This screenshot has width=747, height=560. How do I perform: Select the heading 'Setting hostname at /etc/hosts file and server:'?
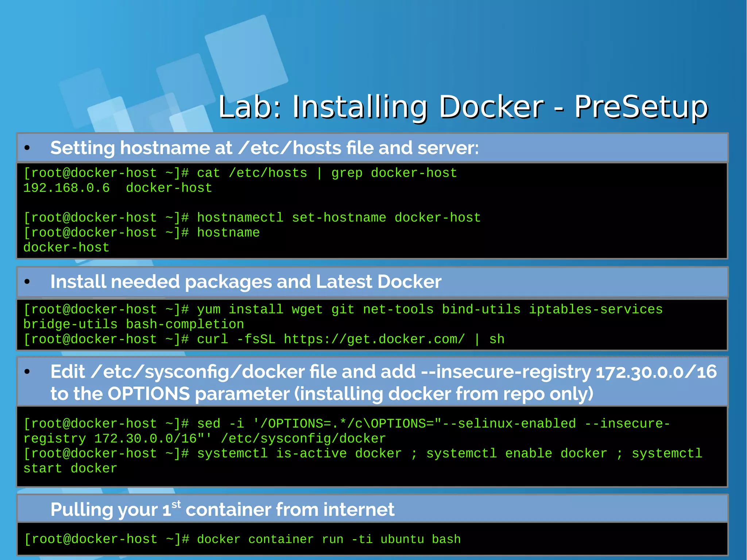pos(264,148)
